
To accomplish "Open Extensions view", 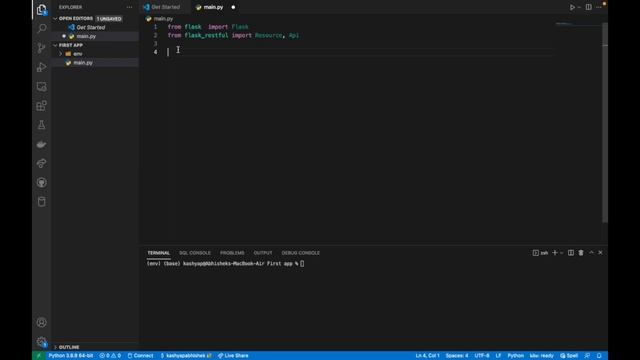I will pyautogui.click(x=42, y=106).
